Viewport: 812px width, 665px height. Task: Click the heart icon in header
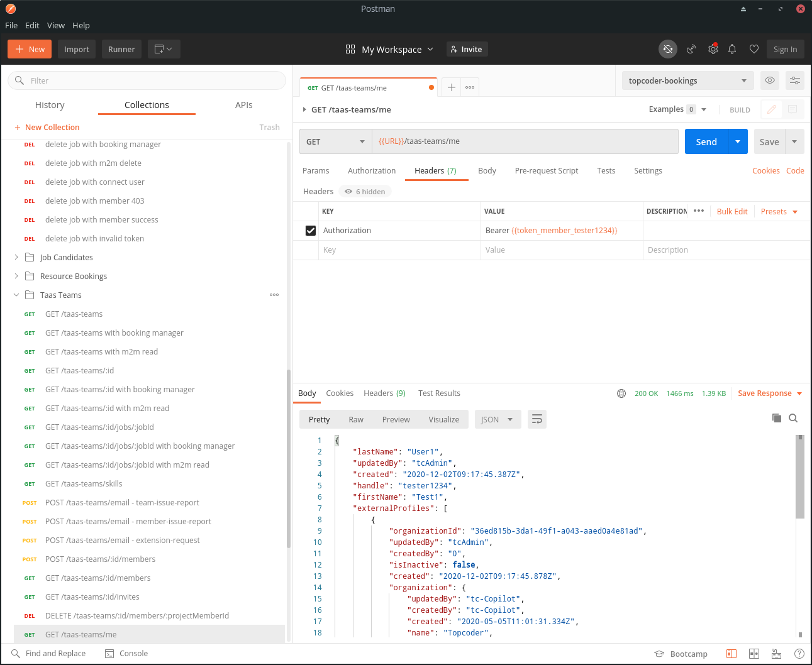[754, 49]
